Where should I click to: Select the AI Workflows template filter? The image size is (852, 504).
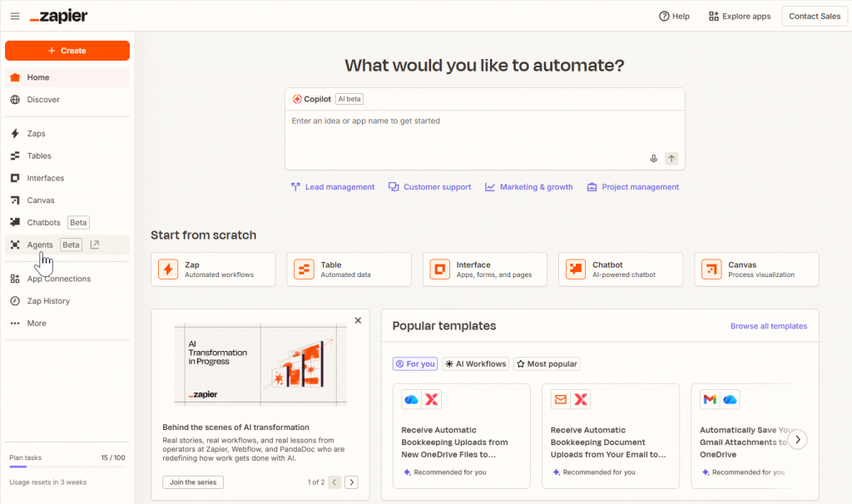[x=475, y=363]
